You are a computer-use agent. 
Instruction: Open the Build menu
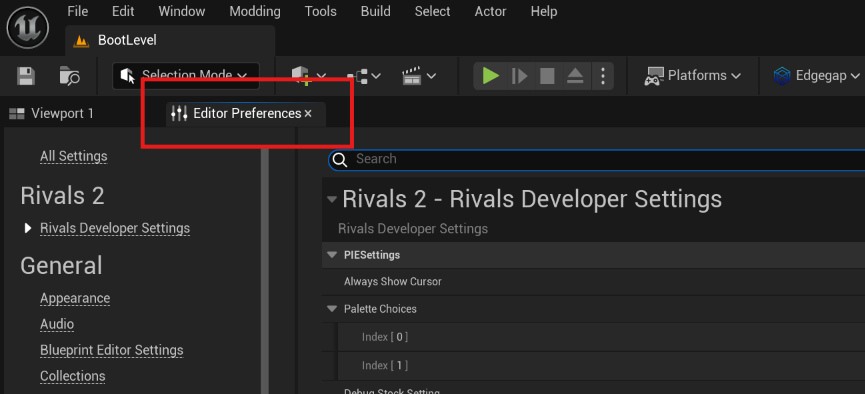(x=376, y=11)
